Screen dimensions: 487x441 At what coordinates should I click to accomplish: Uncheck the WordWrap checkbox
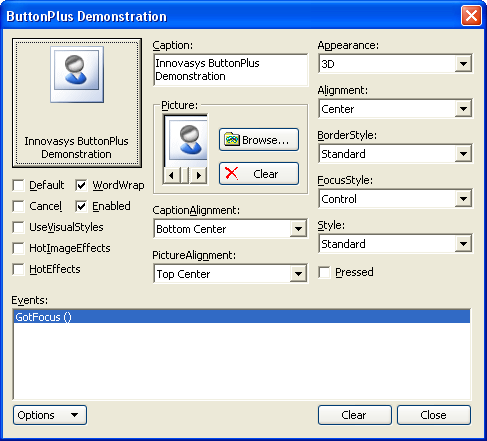(x=81, y=185)
